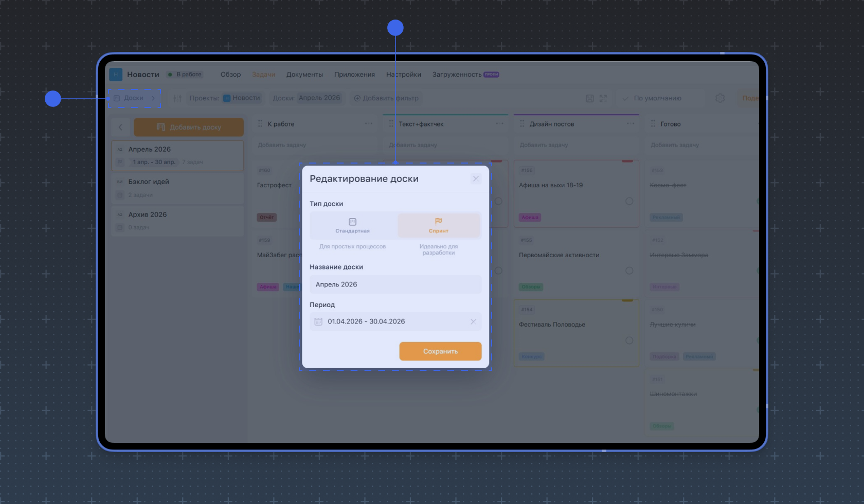864x504 pixels.
Task: Open Дизайн постов column options menu
Action: tap(631, 123)
